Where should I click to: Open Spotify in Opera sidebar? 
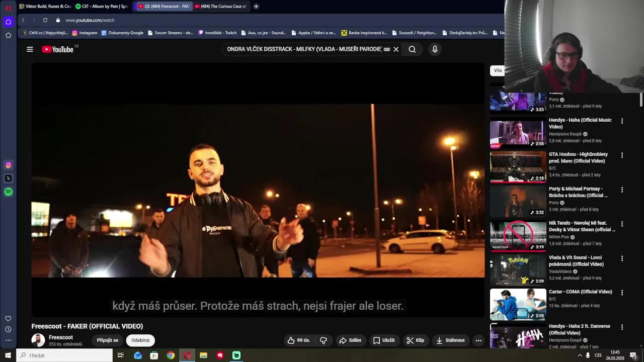[x=8, y=192]
